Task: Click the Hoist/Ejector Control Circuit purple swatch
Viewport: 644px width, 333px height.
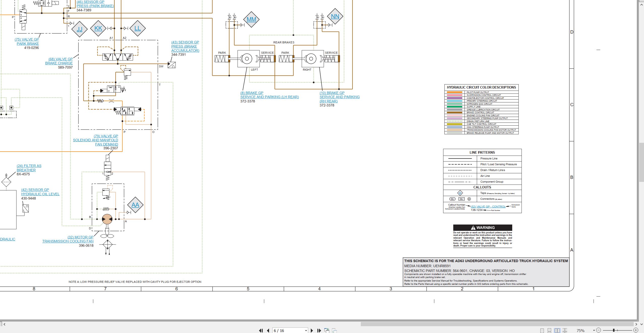Action: (455, 98)
